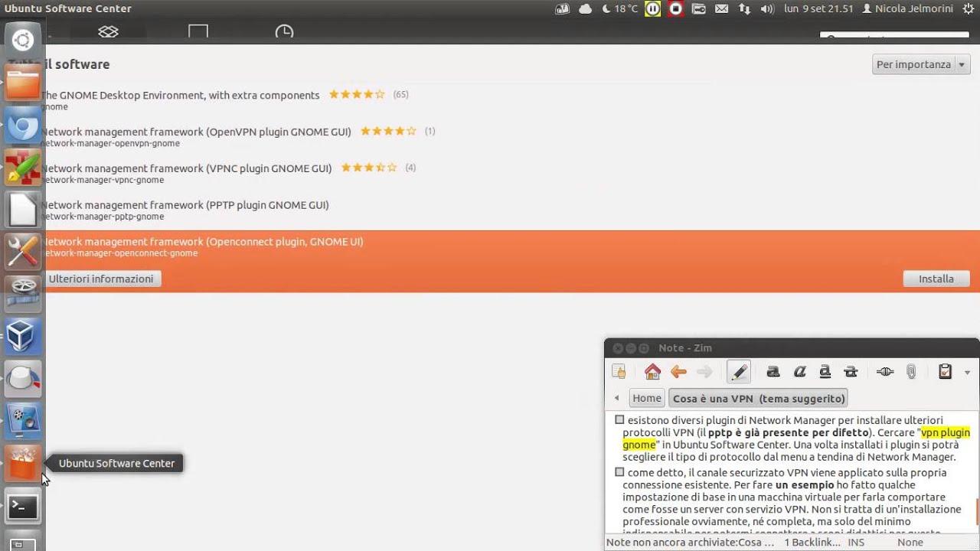Open the pen and cross launcher icon

coord(23,167)
